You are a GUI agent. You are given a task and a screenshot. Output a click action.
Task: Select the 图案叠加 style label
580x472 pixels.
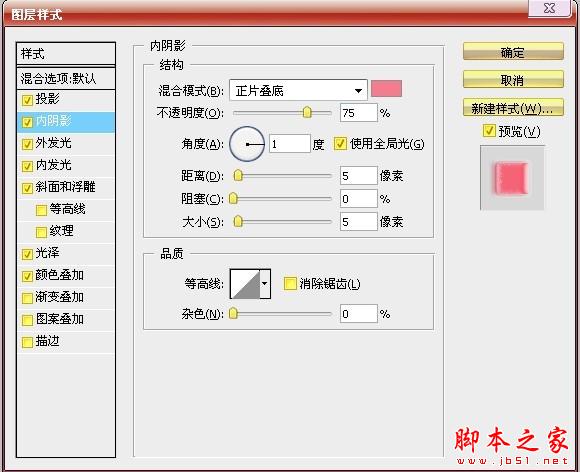click(60, 319)
